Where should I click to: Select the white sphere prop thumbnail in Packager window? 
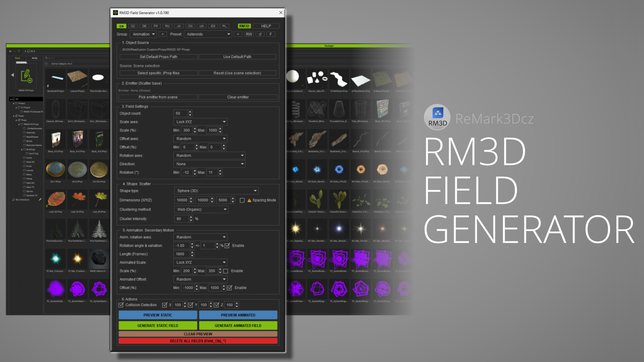pos(292,77)
